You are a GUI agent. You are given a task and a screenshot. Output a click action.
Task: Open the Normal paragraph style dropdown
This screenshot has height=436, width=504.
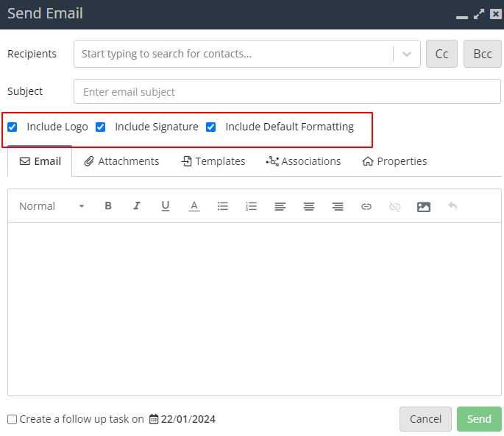(52, 206)
